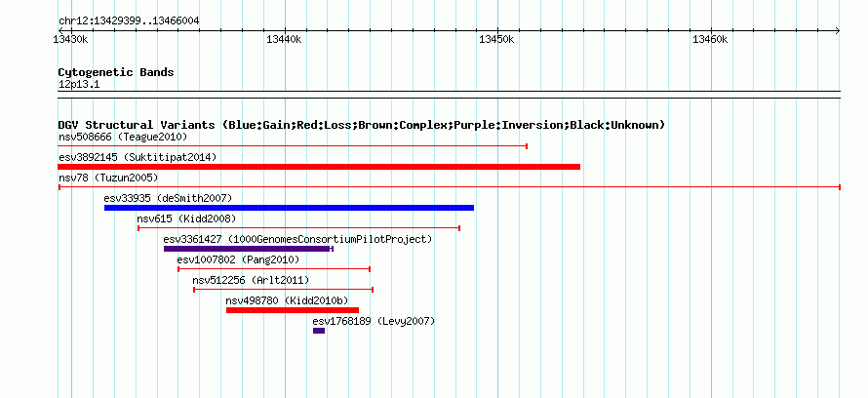The width and height of the screenshot is (868, 398).
Task: Click the esv1007802 (Pang2010) label
Action: pos(238,259)
